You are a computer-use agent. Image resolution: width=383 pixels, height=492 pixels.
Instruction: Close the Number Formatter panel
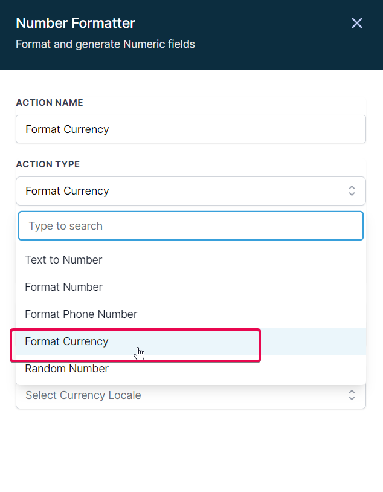pyautogui.click(x=357, y=23)
